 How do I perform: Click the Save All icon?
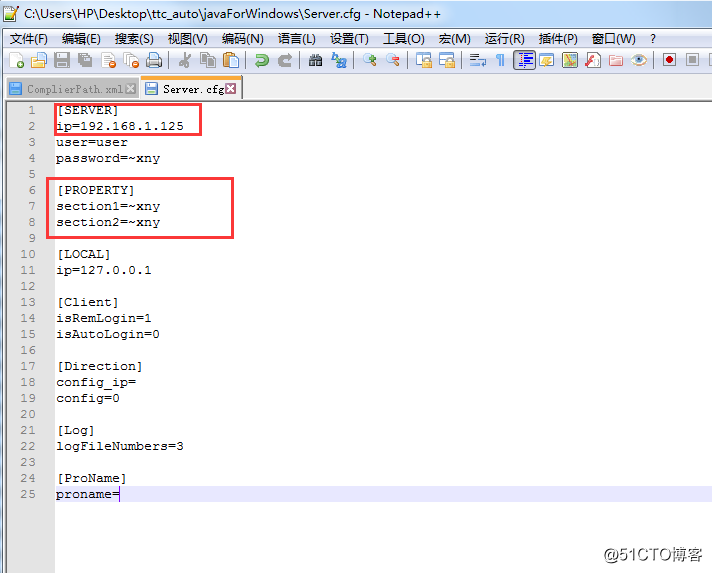point(84,60)
